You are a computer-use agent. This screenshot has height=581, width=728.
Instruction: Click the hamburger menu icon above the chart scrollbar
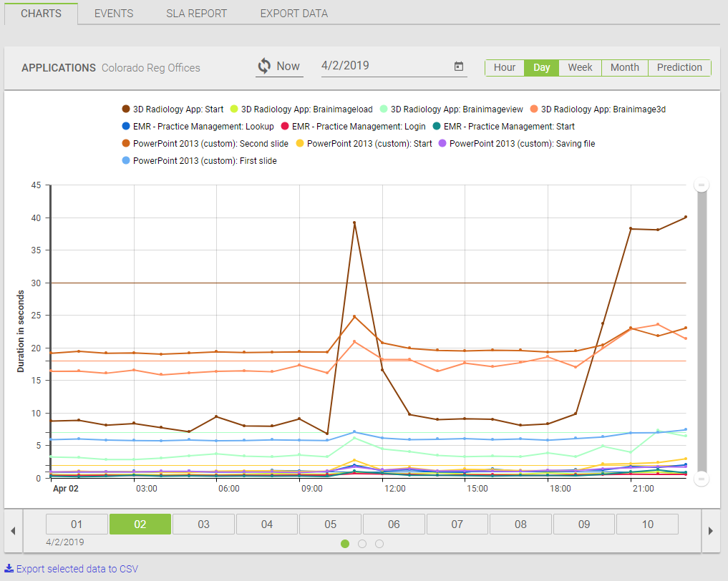tap(702, 185)
